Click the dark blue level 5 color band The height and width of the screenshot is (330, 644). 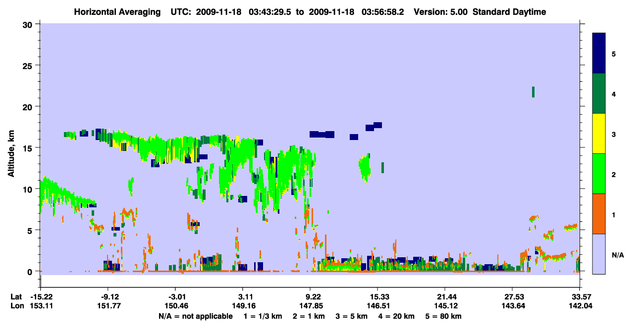(599, 53)
